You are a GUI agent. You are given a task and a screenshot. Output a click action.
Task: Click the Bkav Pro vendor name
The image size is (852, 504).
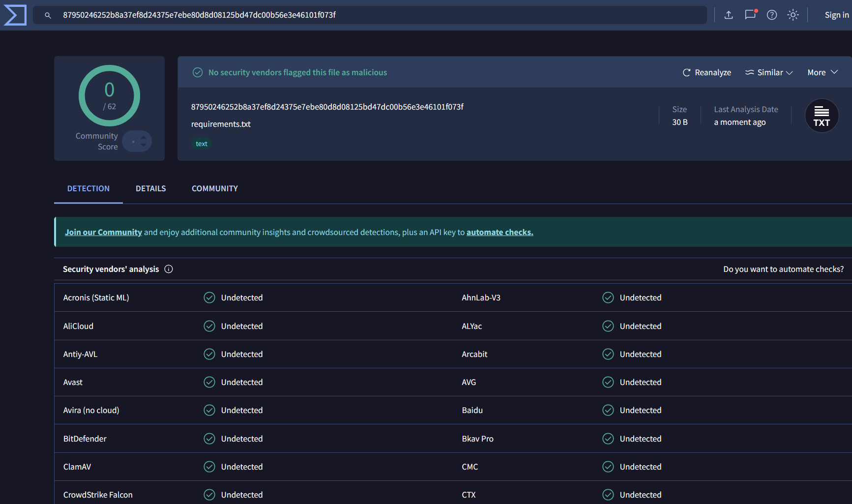click(x=478, y=439)
